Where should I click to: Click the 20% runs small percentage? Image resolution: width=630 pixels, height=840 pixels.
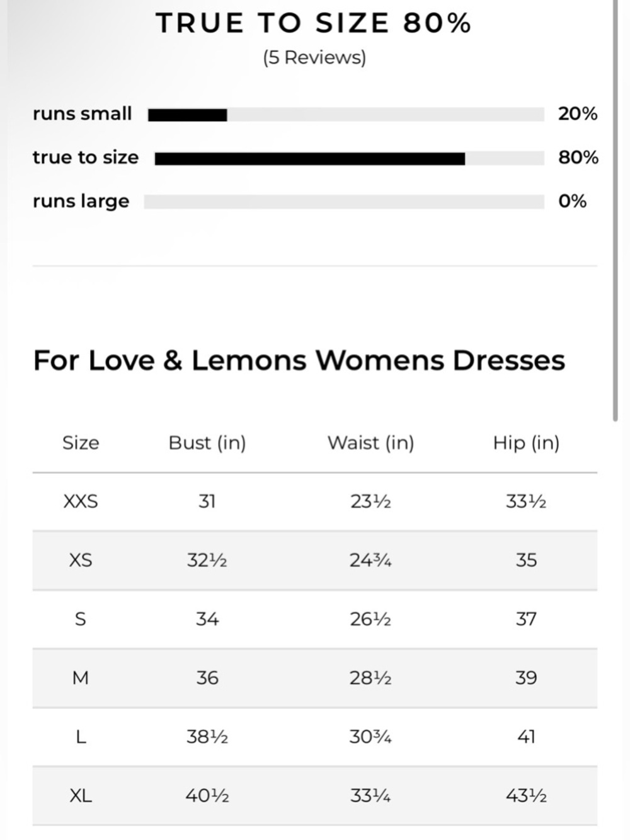[578, 114]
